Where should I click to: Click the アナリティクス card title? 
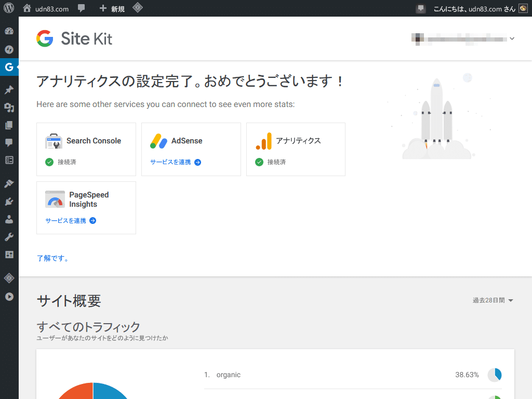(x=298, y=141)
